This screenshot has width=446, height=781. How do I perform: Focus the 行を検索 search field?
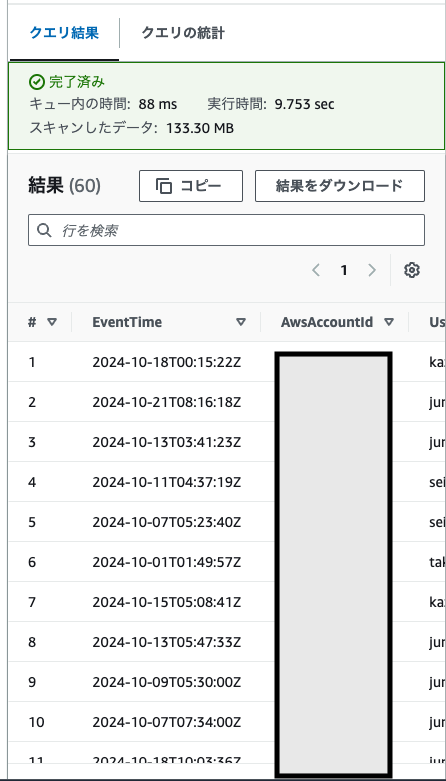point(226,230)
